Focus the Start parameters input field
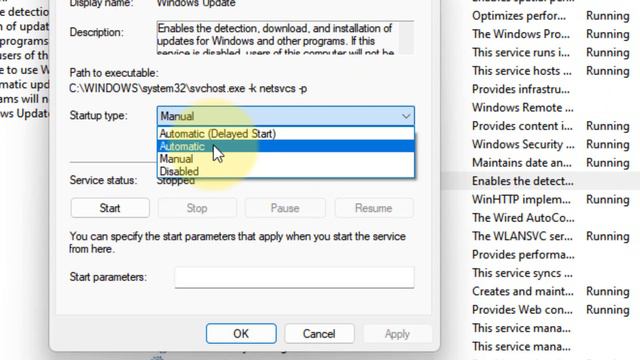Screen dimensions: 640x360 coord(294,277)
